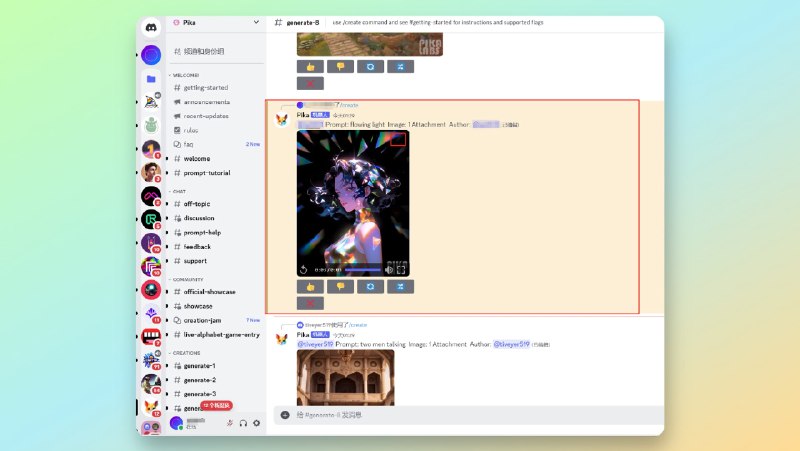Image resolution: width=800 pixels, height=451 pixels.
Task: Delete the flowing light result with red X
Action: 310,304
